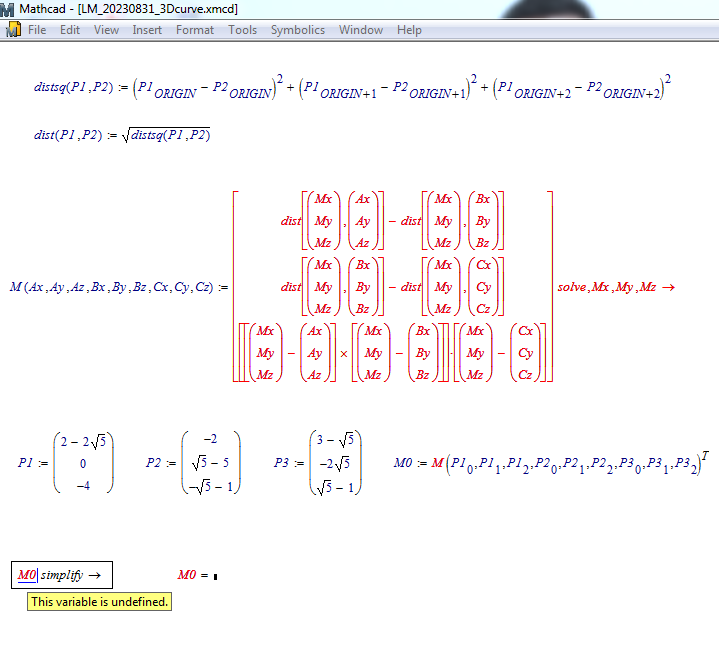719x660 pixels.
Task: Click the window title LM_20230831_3Dcurve.xmcd
Action: coord(158,9)
